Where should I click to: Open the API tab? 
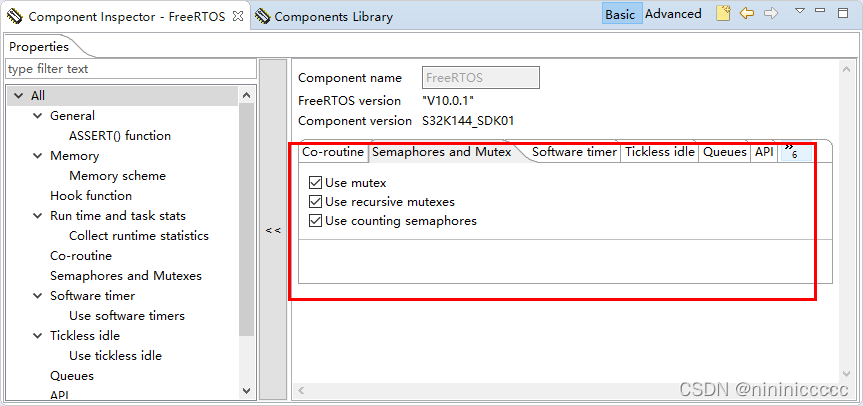(x=764, y=152)
